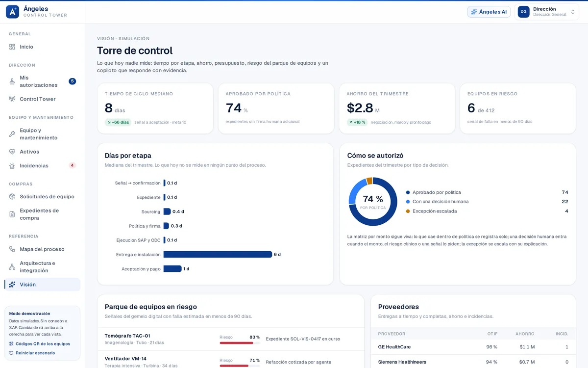
Task: Open Mapa del proceso
Action: (x=42, y=249)
